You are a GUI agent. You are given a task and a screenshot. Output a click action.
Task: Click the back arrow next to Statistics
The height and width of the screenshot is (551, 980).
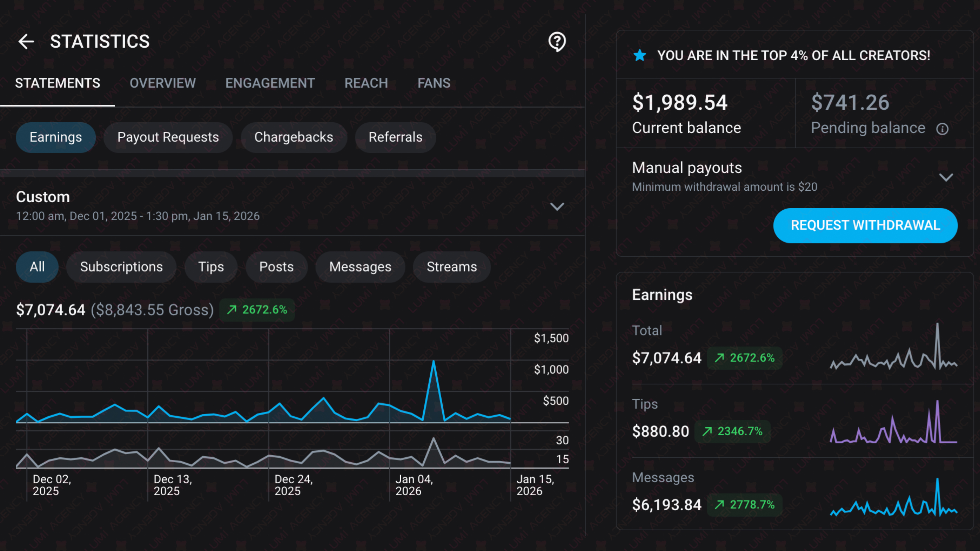click(26, 41)
